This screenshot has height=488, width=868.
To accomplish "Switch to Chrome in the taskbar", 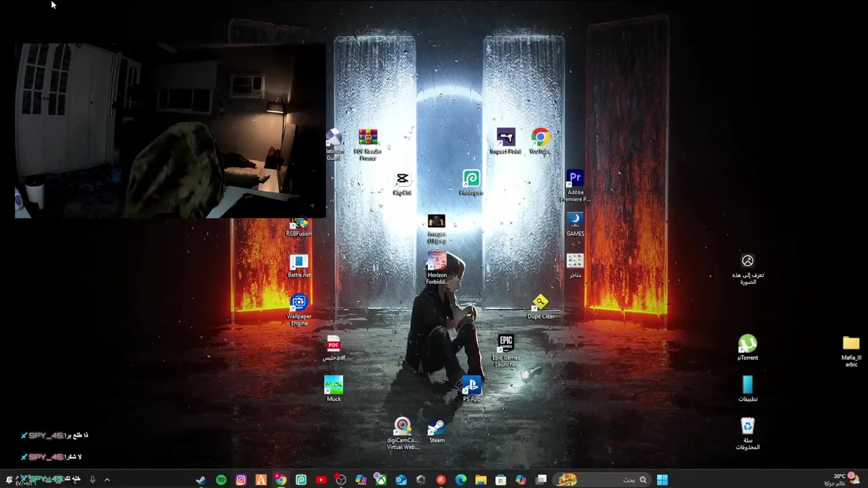I will pos(281,480).
